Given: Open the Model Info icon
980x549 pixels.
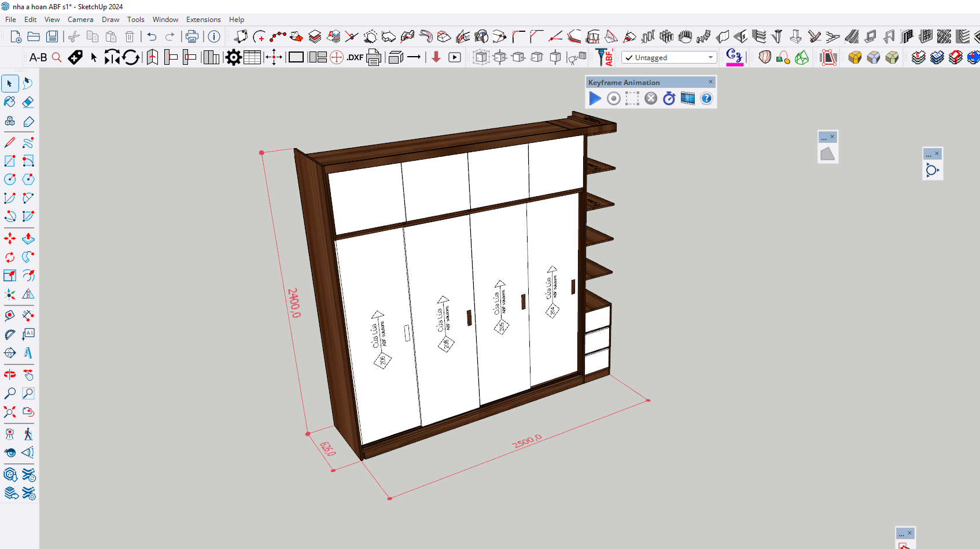Looking at the screenshot, I should [x=214, y=37].
